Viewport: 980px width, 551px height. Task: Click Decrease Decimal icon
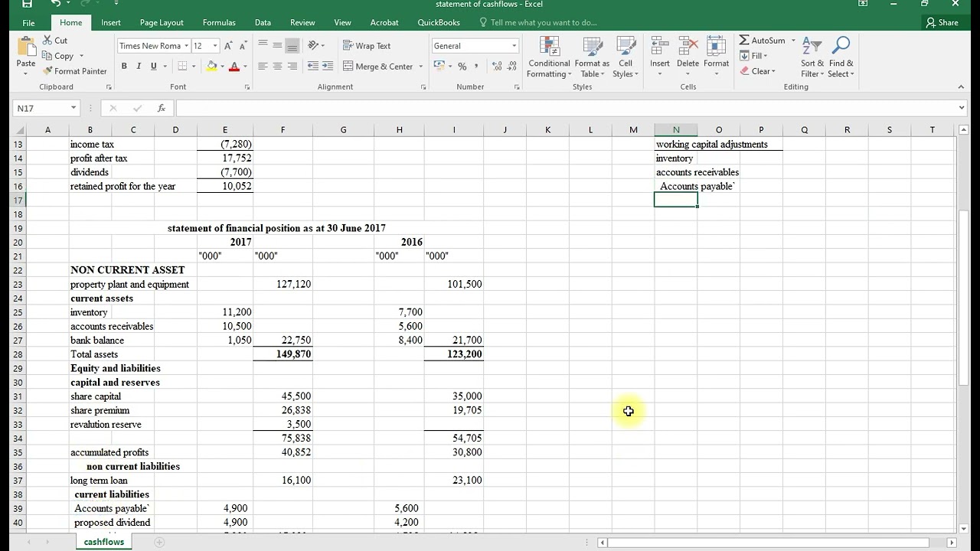[512, 67]
